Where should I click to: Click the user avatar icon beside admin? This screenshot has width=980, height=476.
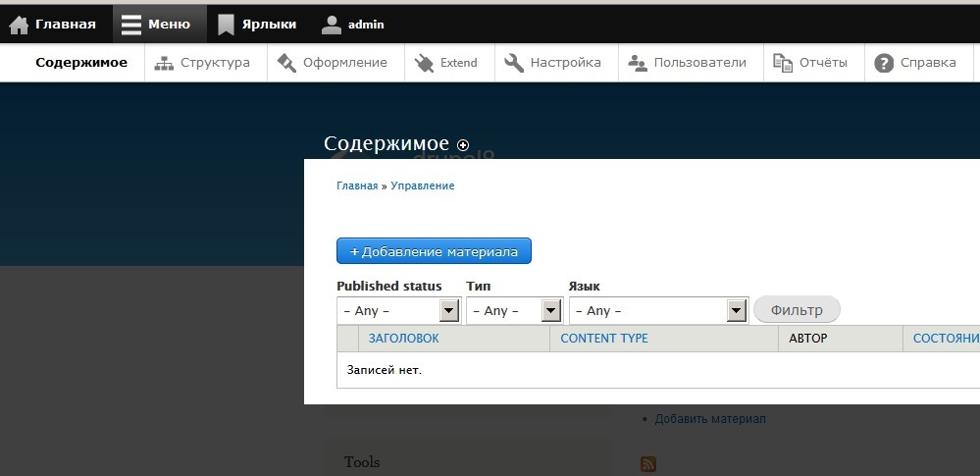point(332,25)
